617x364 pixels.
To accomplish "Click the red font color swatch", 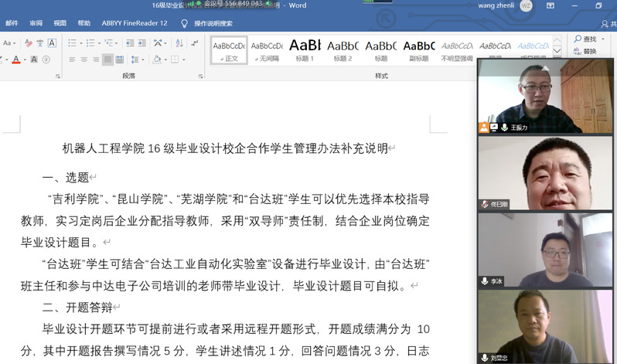I will click(x=16, y=60).
